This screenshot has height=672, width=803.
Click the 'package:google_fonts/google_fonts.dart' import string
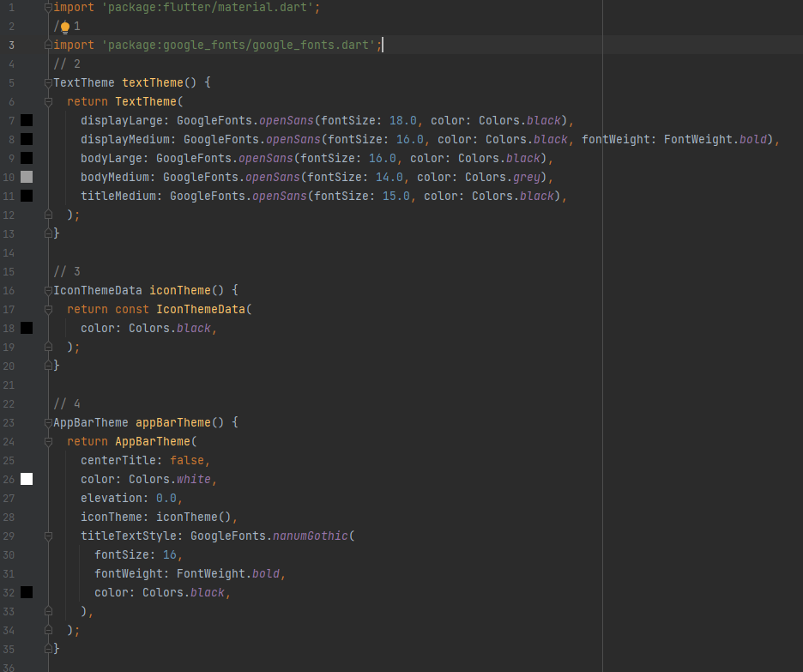click(x=238, y=45)
